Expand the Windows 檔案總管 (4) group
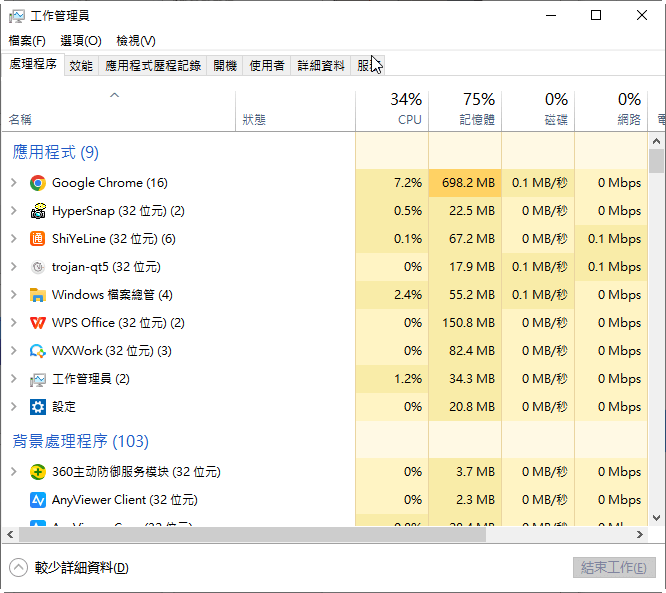666x593 pixels. (14, 295)
